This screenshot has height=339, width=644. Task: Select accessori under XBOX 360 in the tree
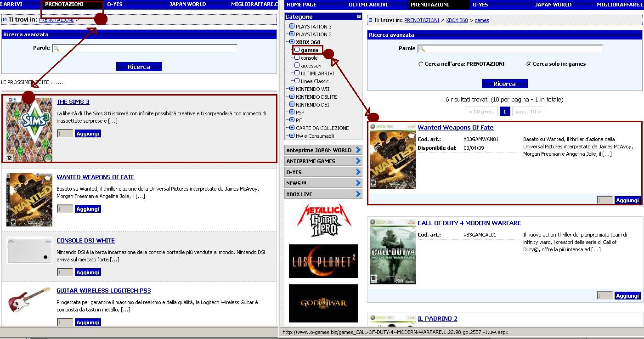[x=311, y=66]
